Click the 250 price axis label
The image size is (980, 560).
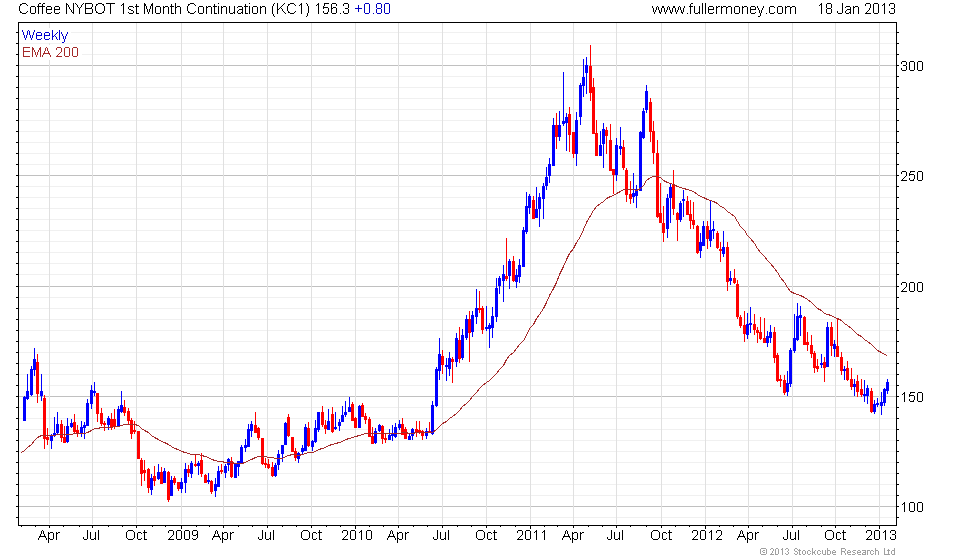912,176
